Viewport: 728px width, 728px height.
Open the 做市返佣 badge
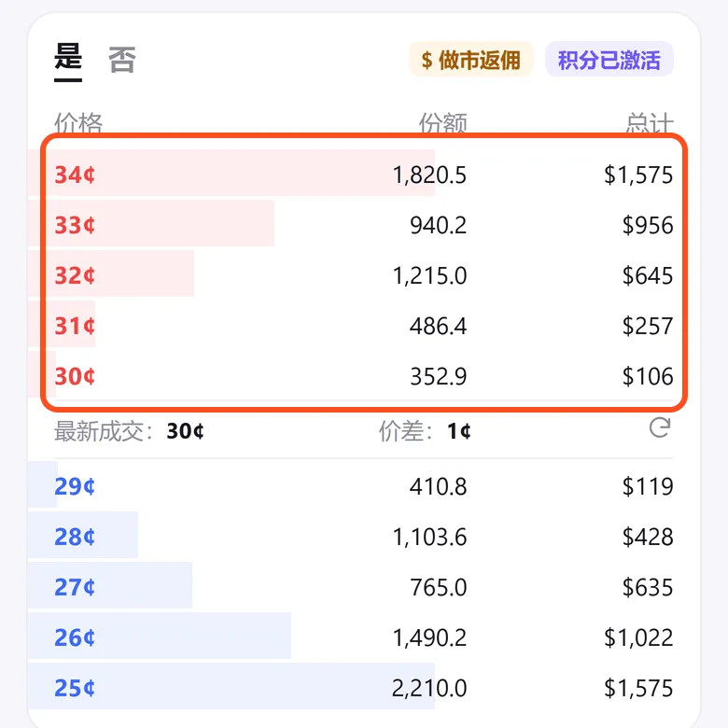click(470, 60)
